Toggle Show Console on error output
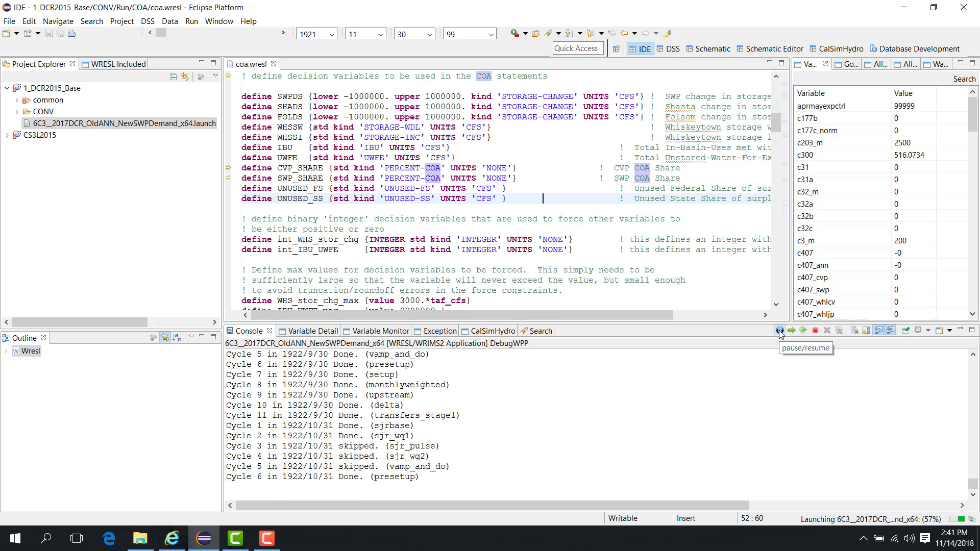The height and width of the screenshot is (551, 980). [x=891, y=331]
